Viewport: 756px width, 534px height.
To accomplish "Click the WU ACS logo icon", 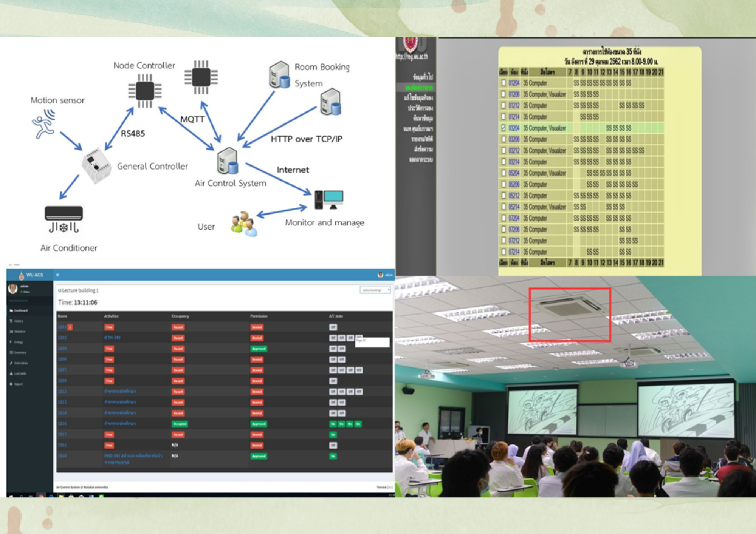I will point(22,275).
